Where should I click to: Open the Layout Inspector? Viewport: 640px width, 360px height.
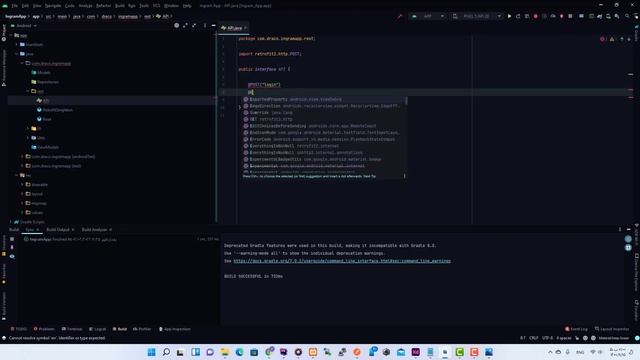click(x=612, y=329)
